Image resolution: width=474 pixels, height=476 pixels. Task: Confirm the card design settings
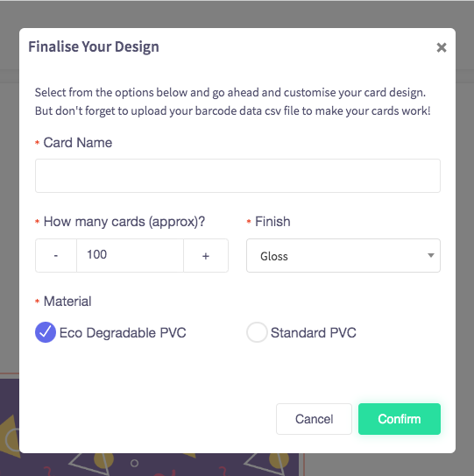pos(400,419)
